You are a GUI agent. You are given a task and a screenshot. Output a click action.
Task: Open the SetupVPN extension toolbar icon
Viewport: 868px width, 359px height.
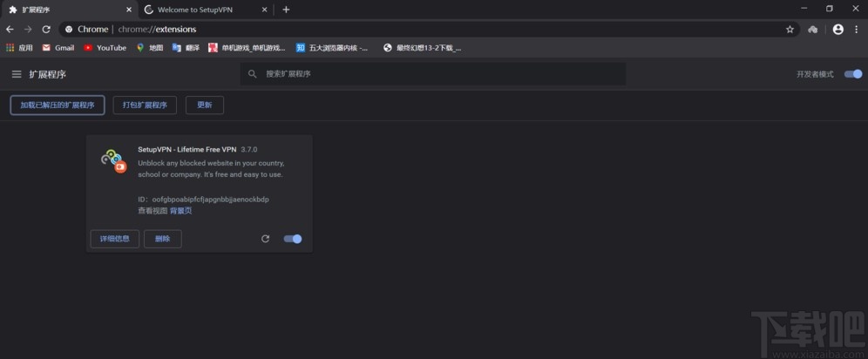coord(813,30)
